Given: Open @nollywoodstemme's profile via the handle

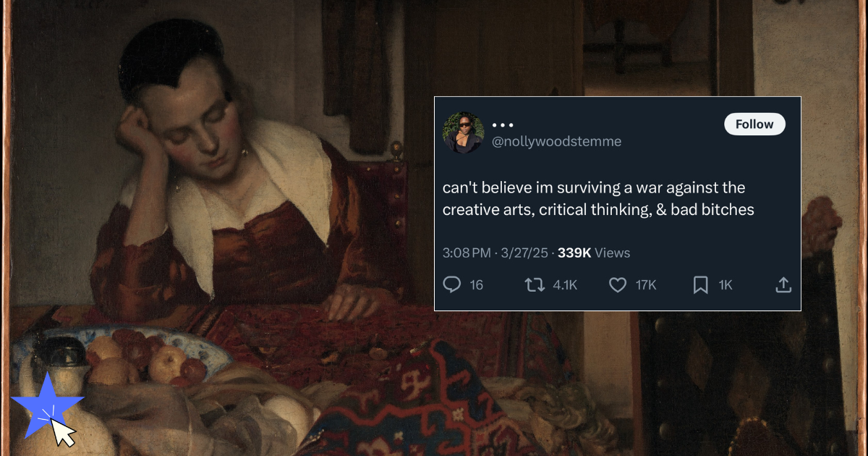Looking at the screenshot, I should click(x=556, y=141).
